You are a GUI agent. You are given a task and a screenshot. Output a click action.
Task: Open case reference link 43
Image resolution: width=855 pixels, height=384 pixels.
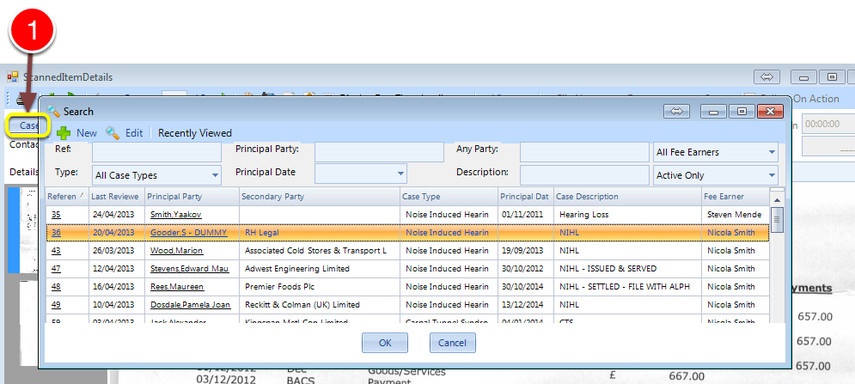pos(56,251)
